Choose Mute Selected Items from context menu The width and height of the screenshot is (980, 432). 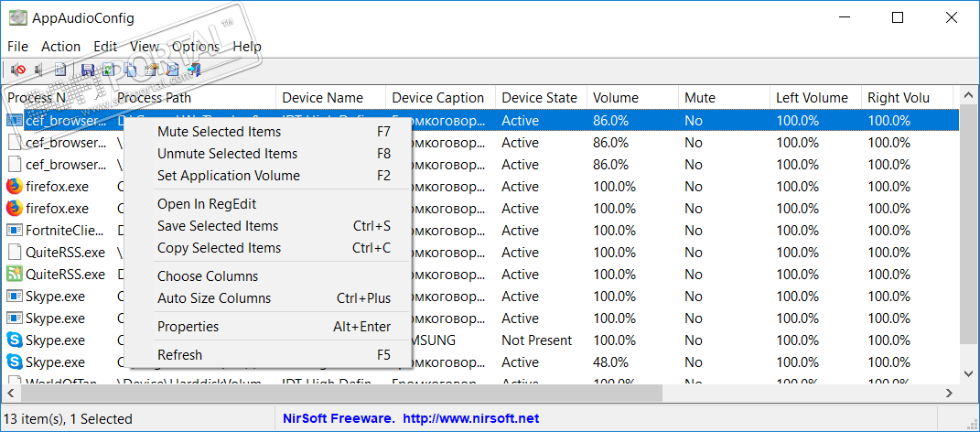[x=219, y=132]
